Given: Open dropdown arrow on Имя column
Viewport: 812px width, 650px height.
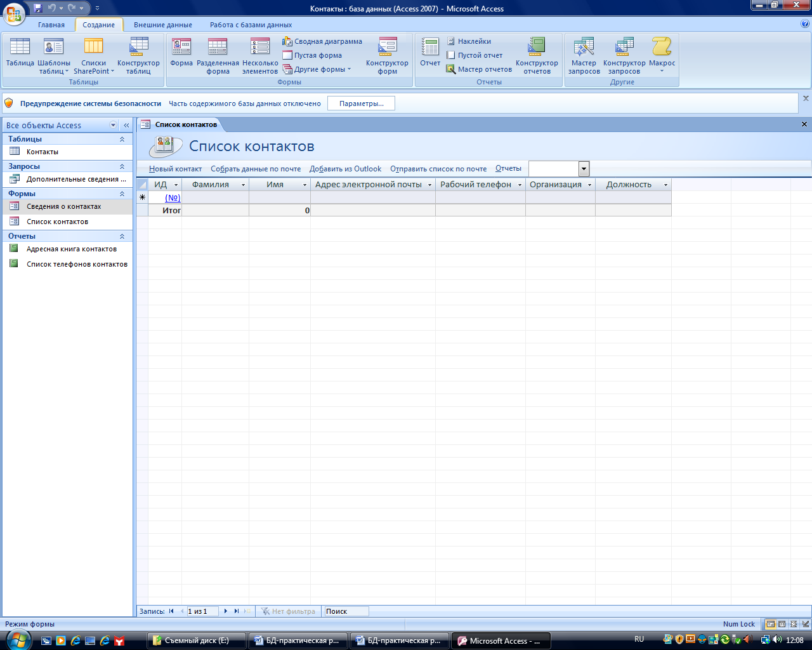Looking at the screenshot, I should (x=304, y=185).
